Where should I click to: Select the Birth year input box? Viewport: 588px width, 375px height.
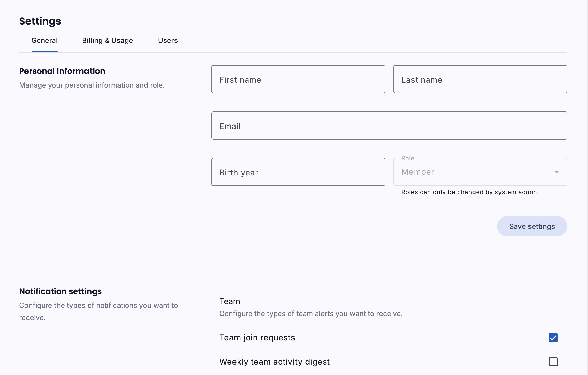(x=298, y=172)
